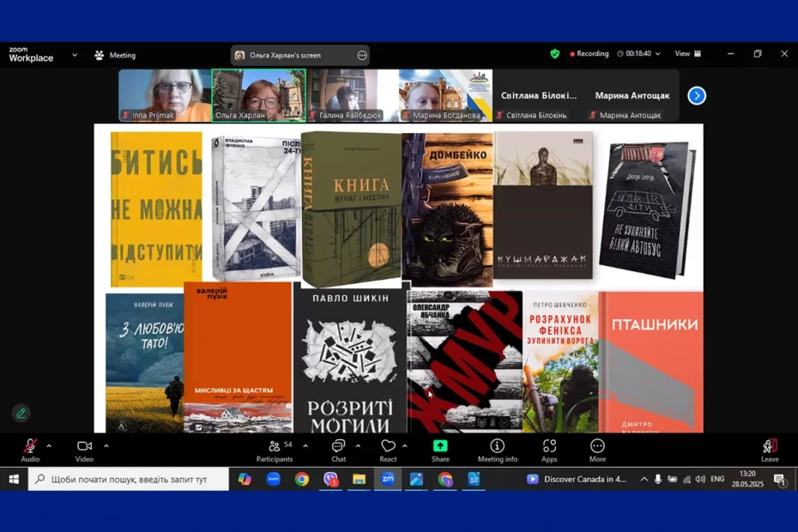Screen dimensions: 798x532
Task: Switch to the Meeting tab
Action: pyautogui.click(x=115, y=55)
